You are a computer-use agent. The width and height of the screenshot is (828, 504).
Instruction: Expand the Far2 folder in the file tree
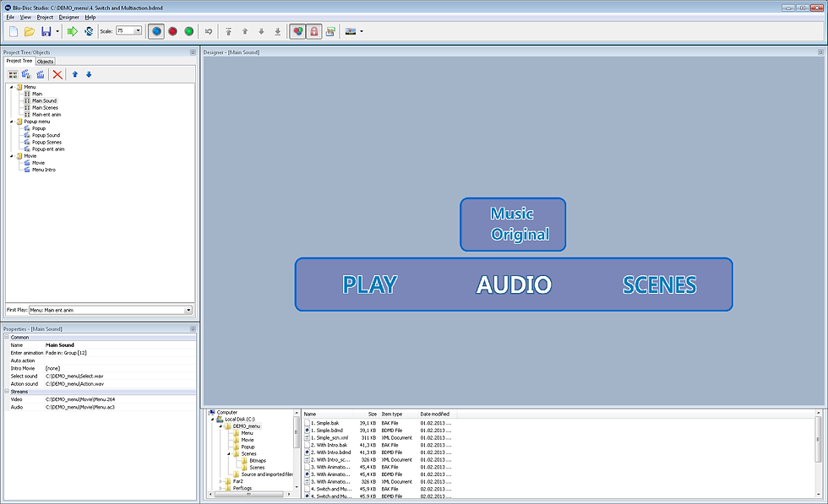click(221, 481)
